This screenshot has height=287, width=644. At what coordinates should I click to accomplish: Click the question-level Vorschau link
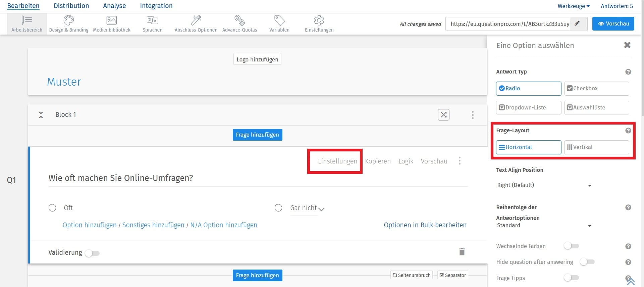click(434, 161)
